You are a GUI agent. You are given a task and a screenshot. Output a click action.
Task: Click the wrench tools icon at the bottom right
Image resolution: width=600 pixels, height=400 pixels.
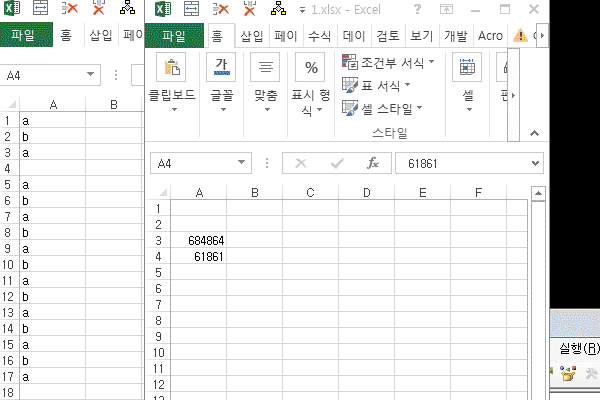(592, 373)
